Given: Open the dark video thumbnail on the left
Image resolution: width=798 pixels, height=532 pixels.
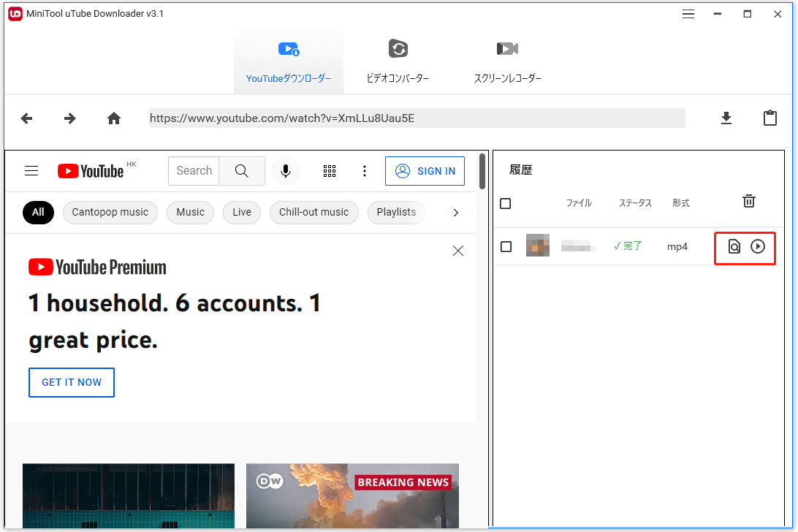Looking at the screenshot, I should [x=129, y=496].
